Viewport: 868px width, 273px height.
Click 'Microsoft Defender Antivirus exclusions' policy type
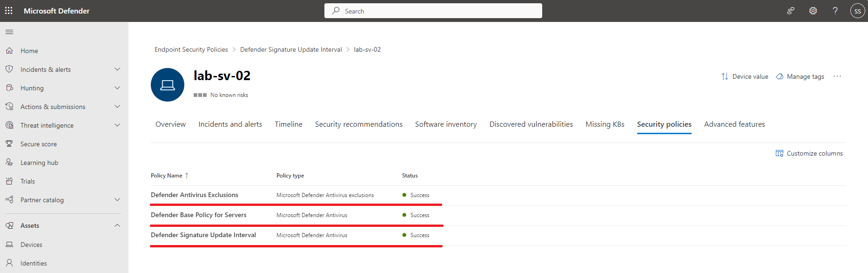click(x=325, y=195)
